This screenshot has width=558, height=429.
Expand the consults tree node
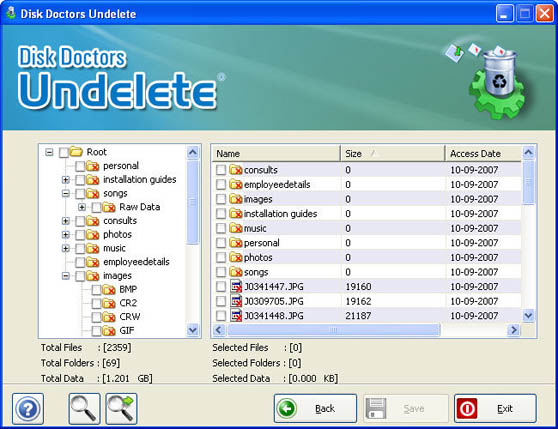click(x=65, y=221)
